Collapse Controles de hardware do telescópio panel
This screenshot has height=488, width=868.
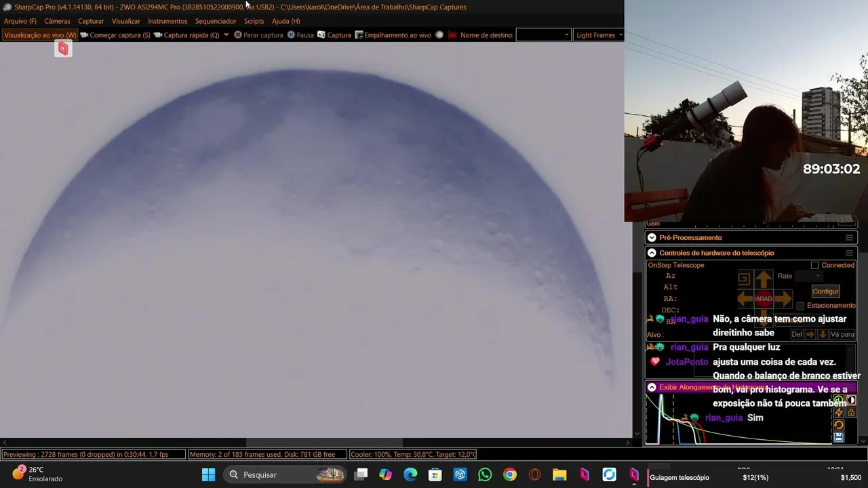pos(652,253)
